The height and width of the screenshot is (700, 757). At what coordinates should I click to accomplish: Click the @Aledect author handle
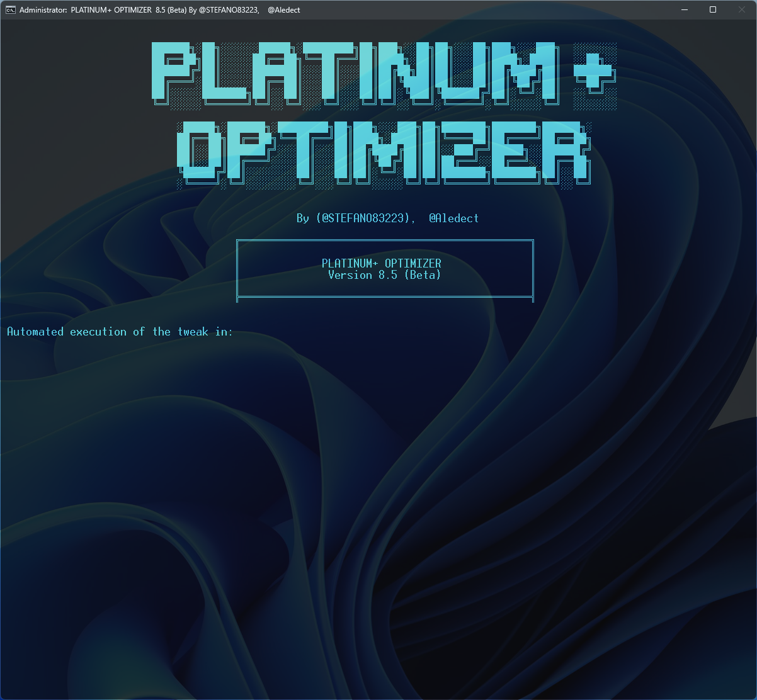453,218
